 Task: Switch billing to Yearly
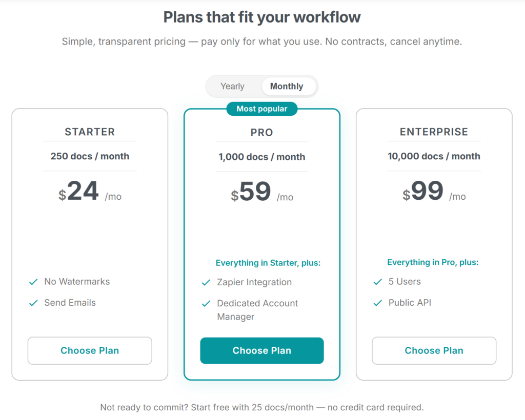(x=233, y=86)
